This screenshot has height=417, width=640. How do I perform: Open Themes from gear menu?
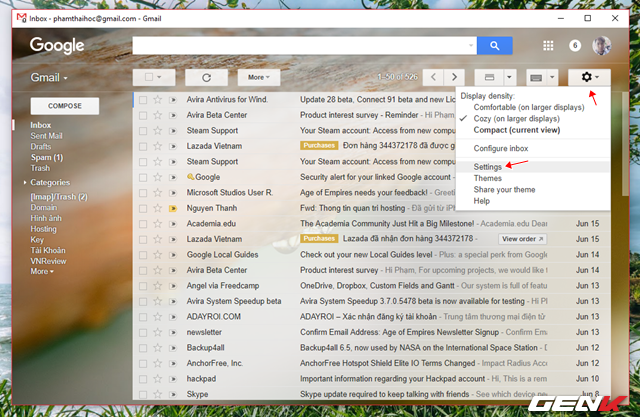pos(487,178)
